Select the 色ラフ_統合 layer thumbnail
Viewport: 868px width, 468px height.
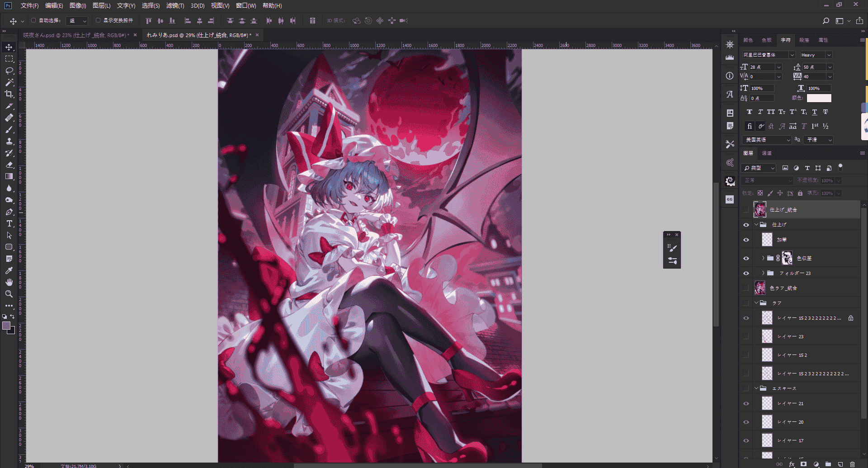(760, 288)
